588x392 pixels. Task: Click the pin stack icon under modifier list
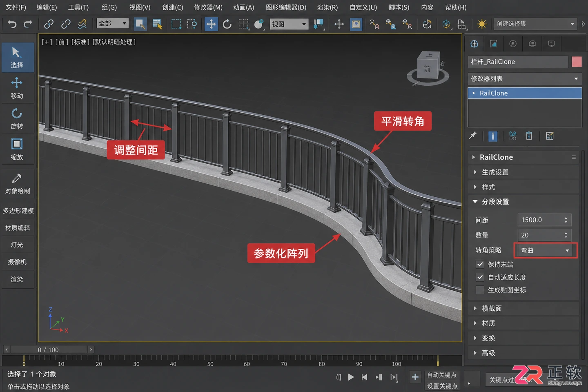click(x=473, y=136)
